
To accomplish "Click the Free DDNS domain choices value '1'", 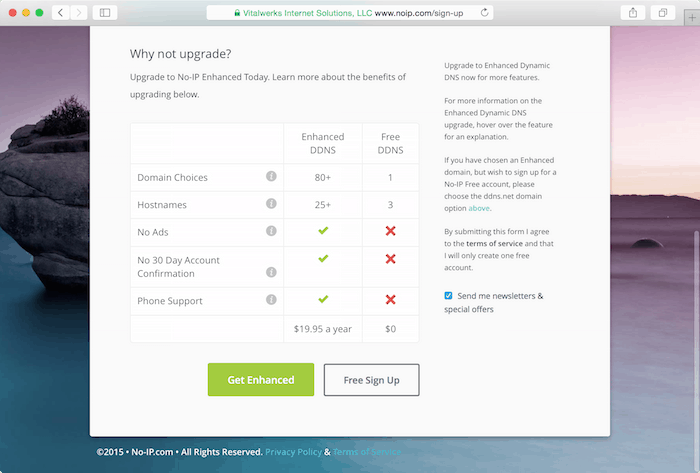I will [391, 177].
